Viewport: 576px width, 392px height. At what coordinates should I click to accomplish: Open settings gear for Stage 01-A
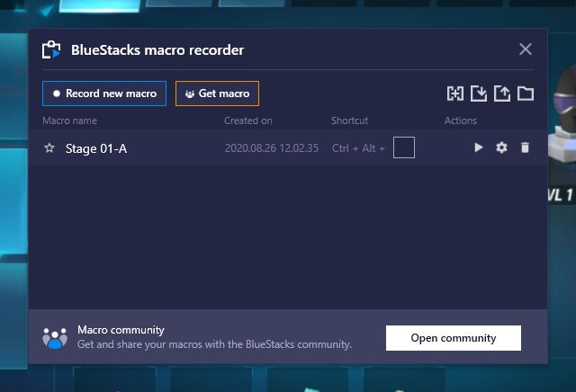(x=502, y=147)
